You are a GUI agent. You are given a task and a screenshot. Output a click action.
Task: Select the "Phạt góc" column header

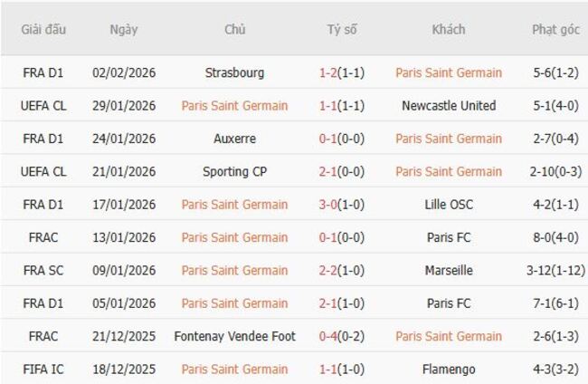coord(555,30)
